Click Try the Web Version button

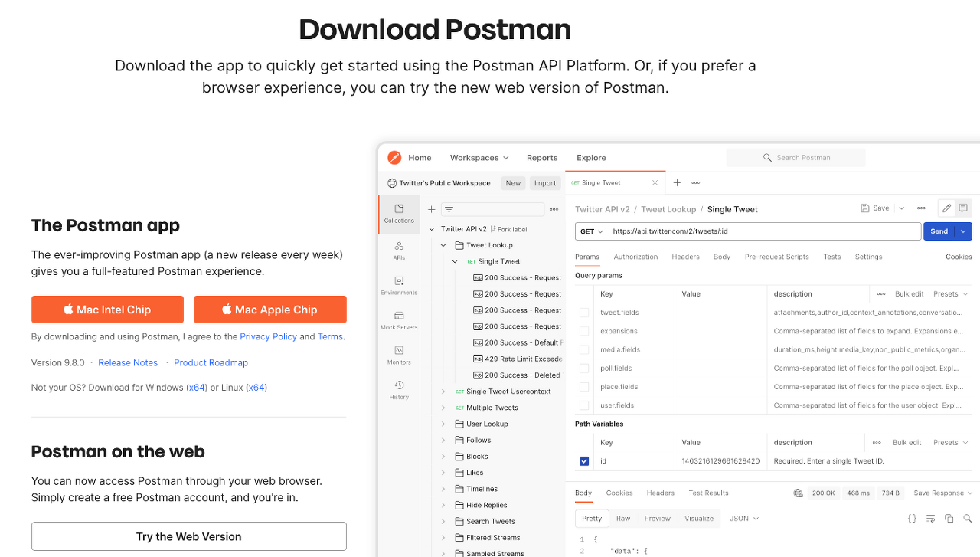click(189, 536)
